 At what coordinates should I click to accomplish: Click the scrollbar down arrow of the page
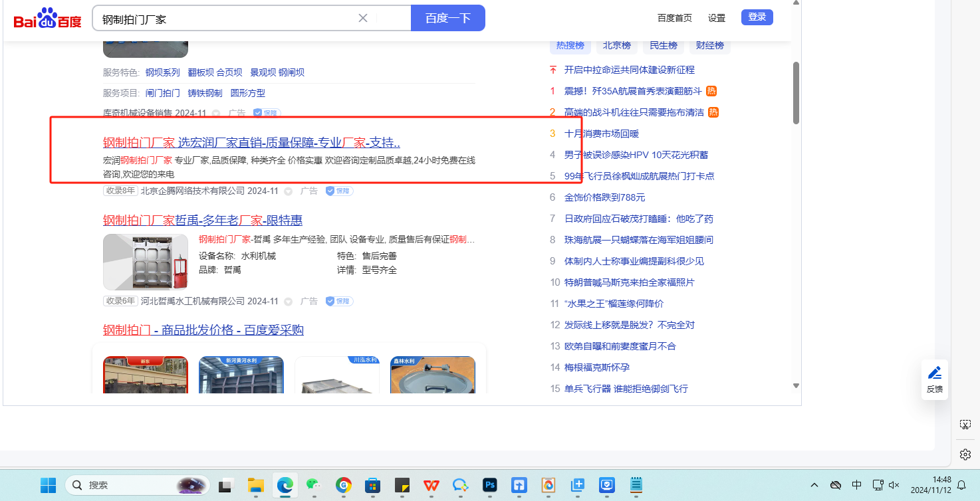coord(796,385)
